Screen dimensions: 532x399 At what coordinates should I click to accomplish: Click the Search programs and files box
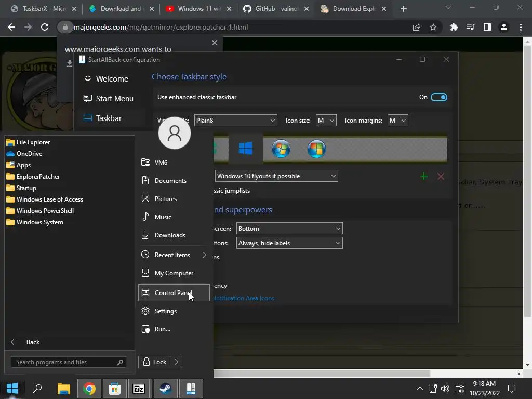(x=69, y=362)
